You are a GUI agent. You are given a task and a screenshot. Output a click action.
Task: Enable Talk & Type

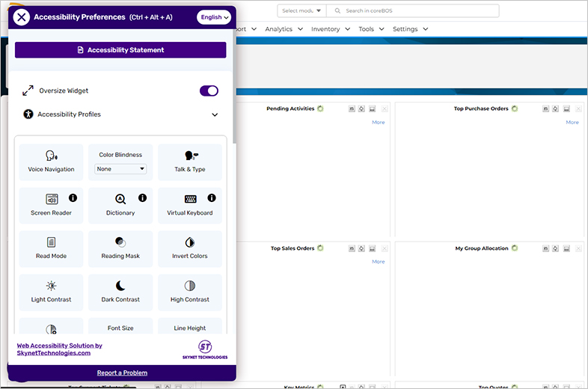click(x=190, y=162)
